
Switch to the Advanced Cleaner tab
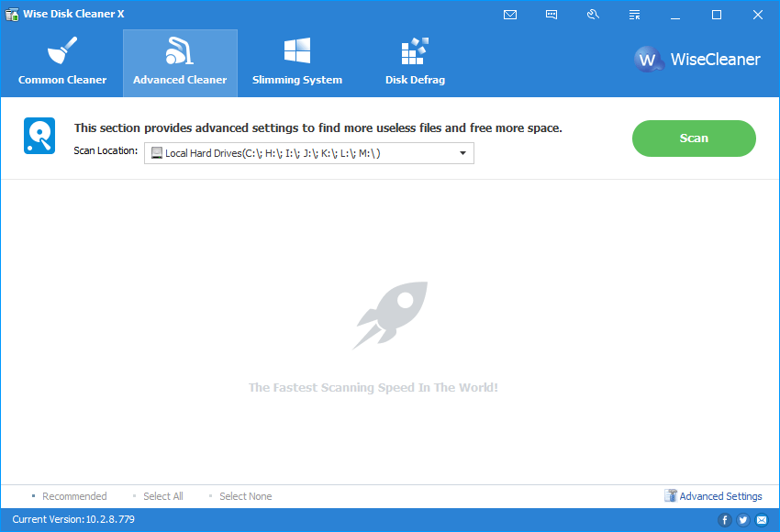(180, 63)
